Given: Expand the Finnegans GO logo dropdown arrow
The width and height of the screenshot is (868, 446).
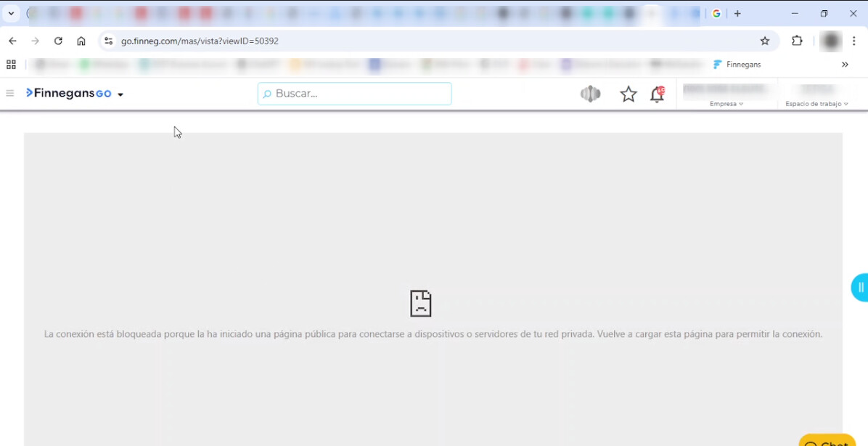Looking at the screenshot, I should point(120,94).
